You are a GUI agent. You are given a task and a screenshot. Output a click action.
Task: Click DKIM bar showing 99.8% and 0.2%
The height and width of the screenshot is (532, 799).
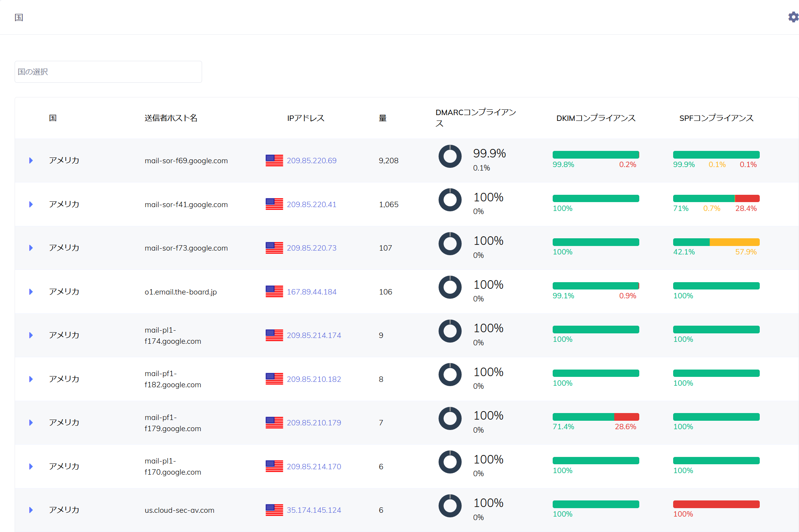(x=596, y=155)
